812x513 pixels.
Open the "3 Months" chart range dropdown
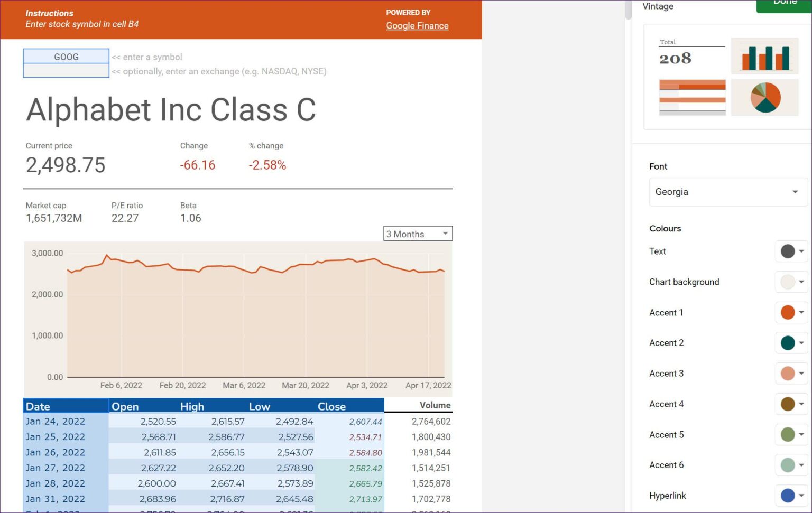[x=418, y=233]
